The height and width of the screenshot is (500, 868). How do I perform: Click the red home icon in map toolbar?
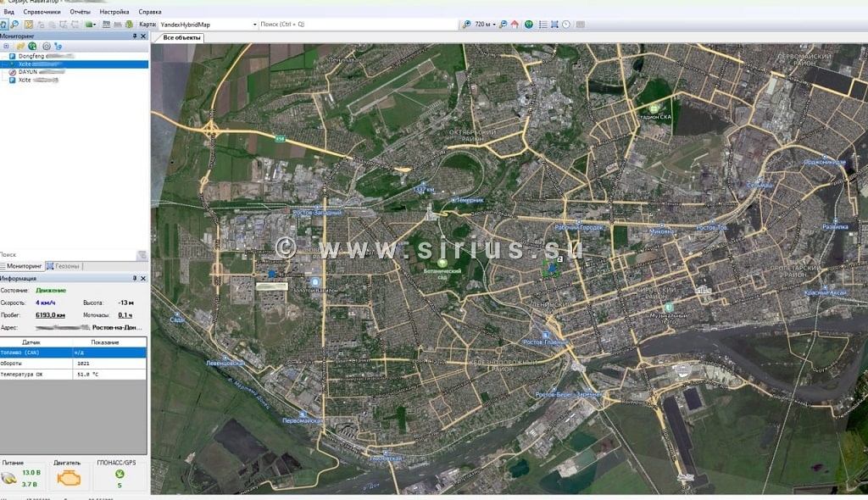point(515,25)
